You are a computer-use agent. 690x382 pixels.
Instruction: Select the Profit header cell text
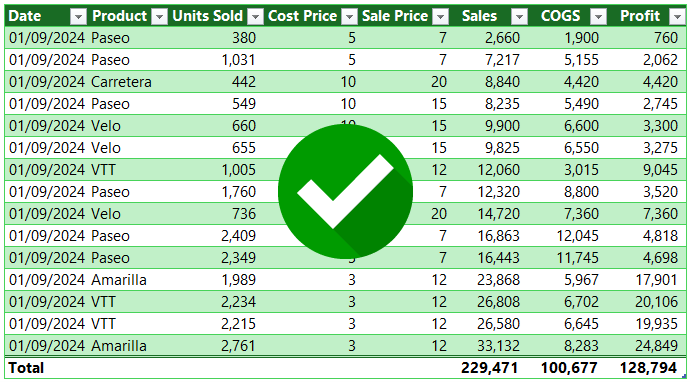click(x=640, y=16)
